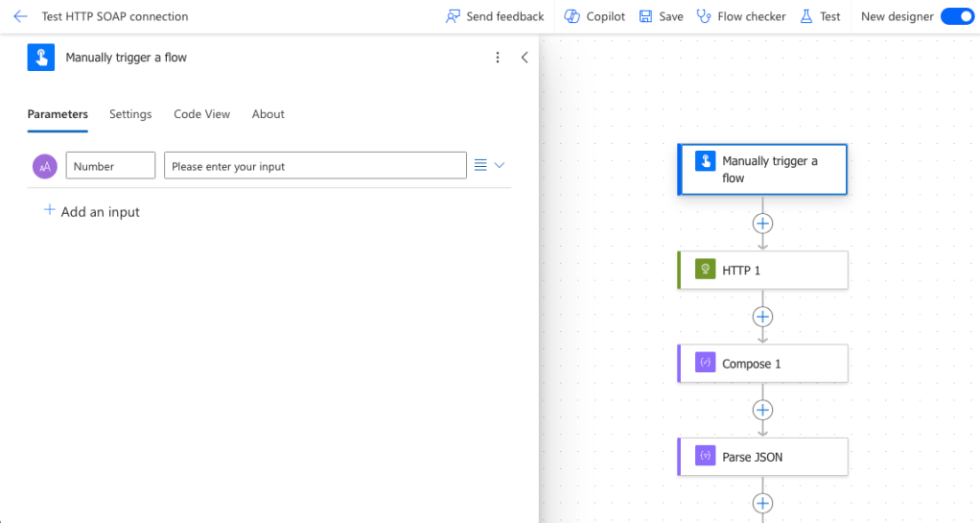980x523 pixels.
Task: Open the Code View tab
Action: point(201,114)
